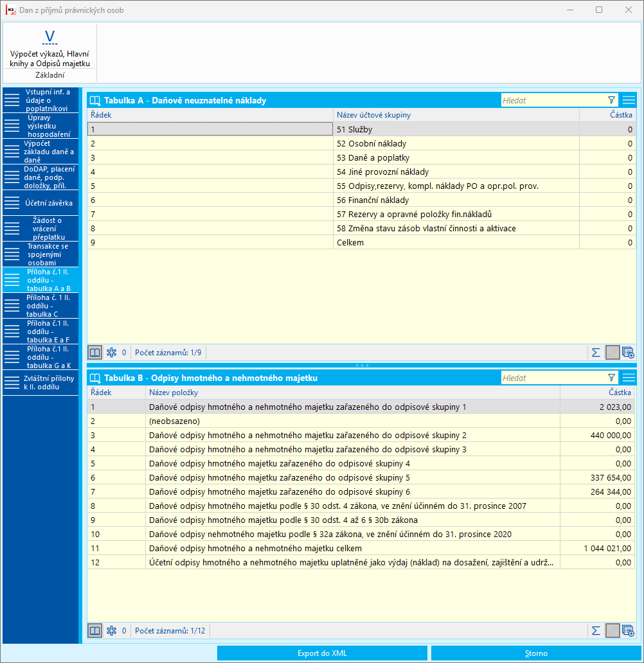Image resolution: width=644 pixels, height=663 pixels.
Task: Open Účetní závěrka section
Action: click(x=40, y=203)
